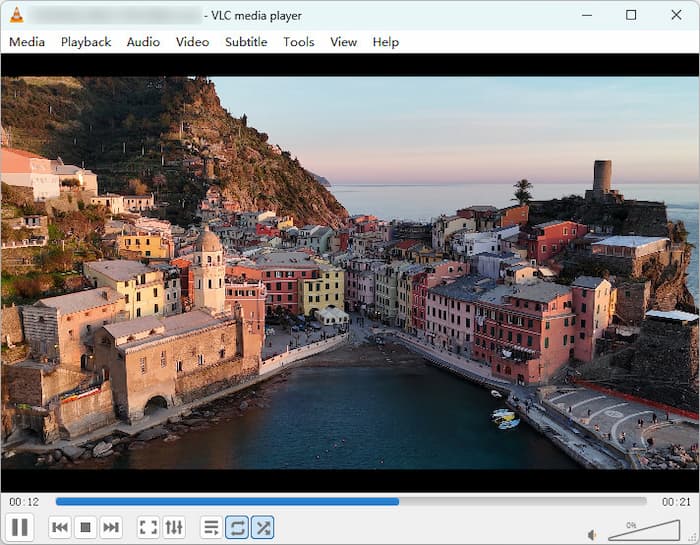
Task: Toggle the remaining time display 00:21
Action: (x=676, y=502)
